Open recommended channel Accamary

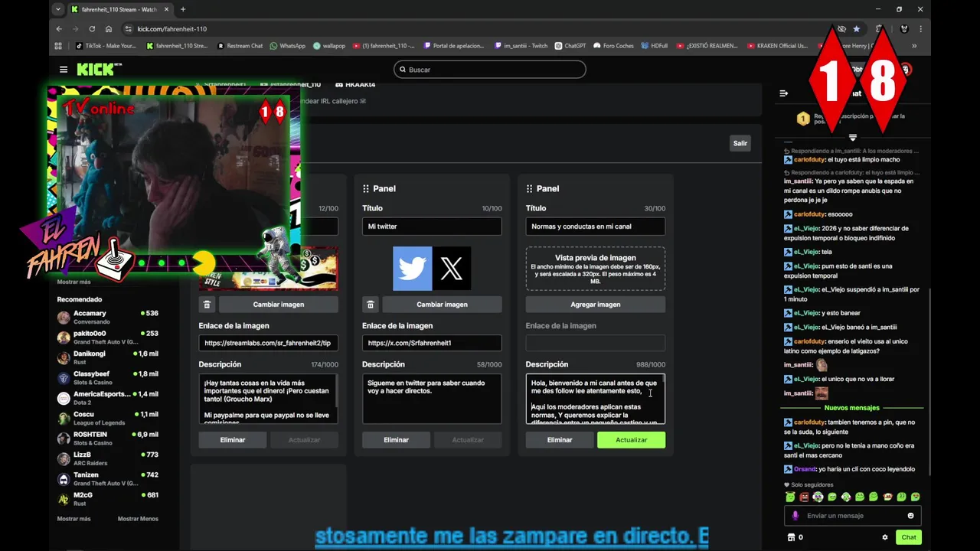108,317
